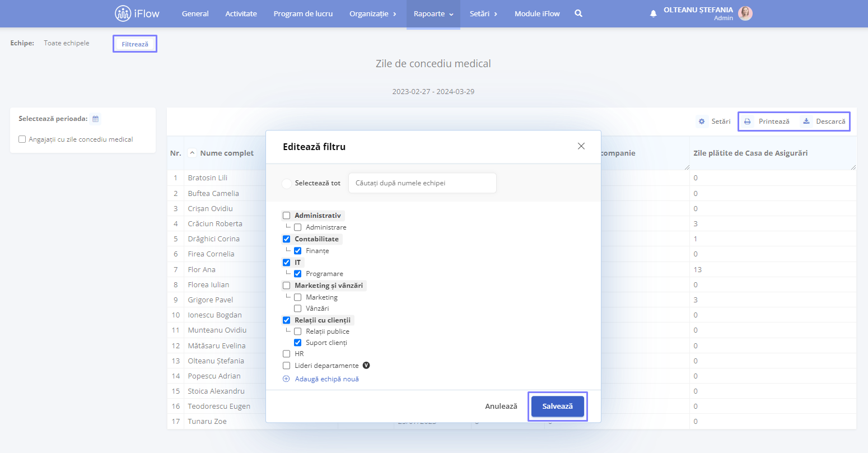Viewport: 868px width, 453px height.
Task: Click the user profile avatar
Action: coord(745,13)
